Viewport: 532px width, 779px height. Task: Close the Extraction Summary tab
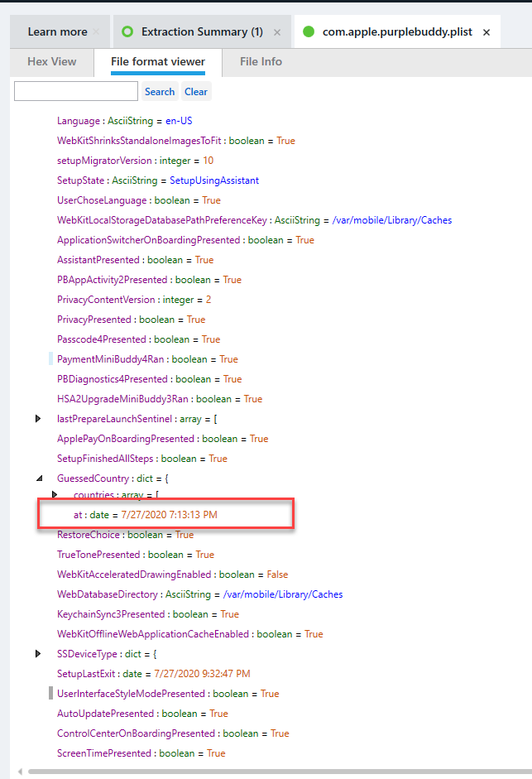[x=277, y=32]
